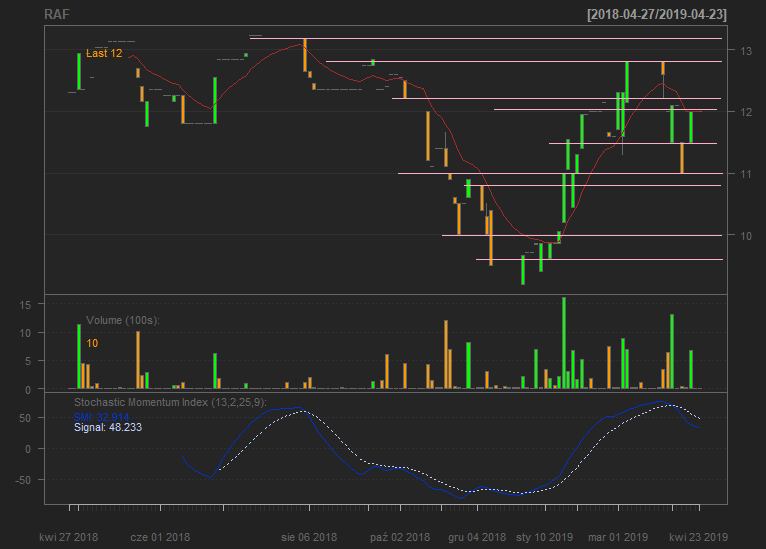This screenshot has height=549, width=766.
Task: Click the 'kwi 27 2018' date label
Action: click(x=68, y=537)
